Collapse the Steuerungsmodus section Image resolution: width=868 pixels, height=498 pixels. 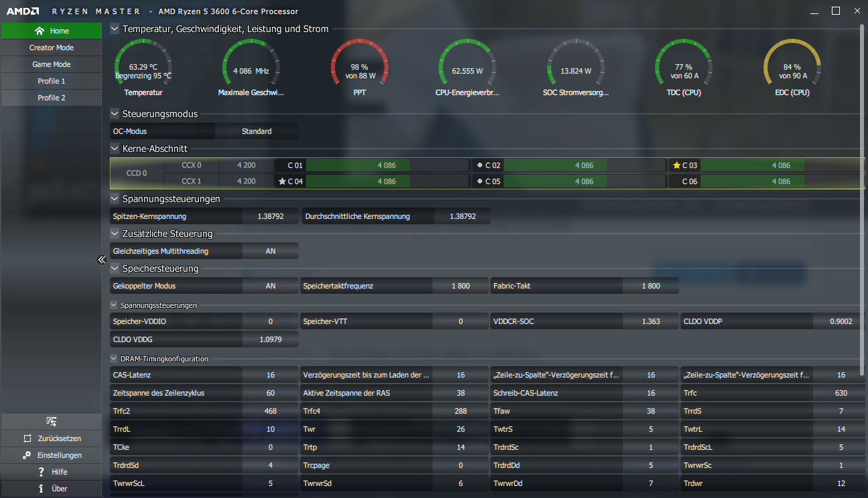tap(115, 114)
